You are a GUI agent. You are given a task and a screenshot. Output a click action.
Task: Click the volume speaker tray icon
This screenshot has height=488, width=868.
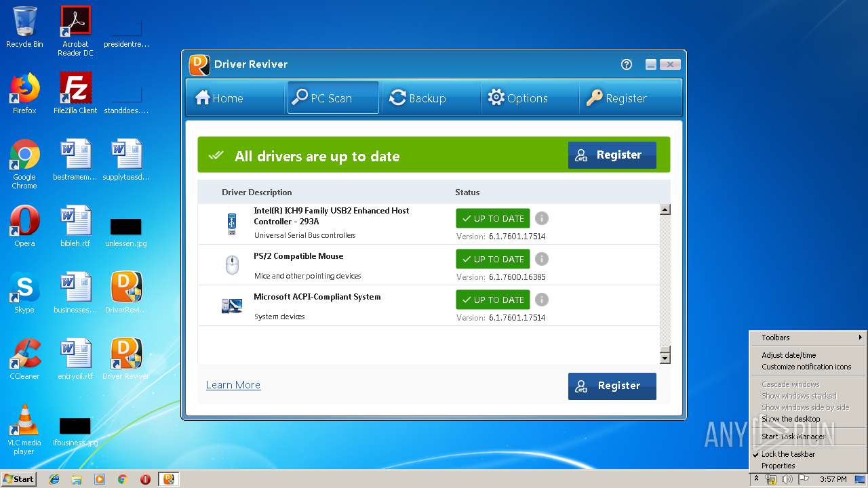click(787, 479)
